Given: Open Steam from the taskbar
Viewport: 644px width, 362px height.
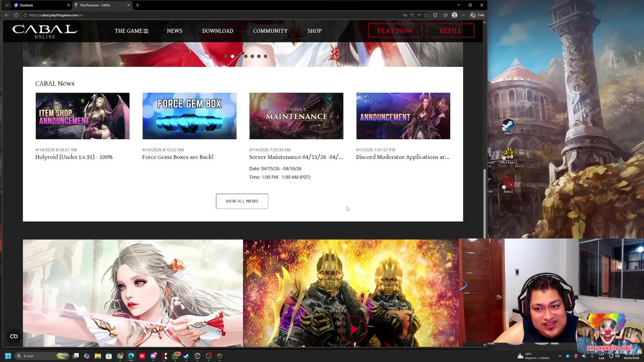Looking at the screenshot, I should (x=186, y=356).
